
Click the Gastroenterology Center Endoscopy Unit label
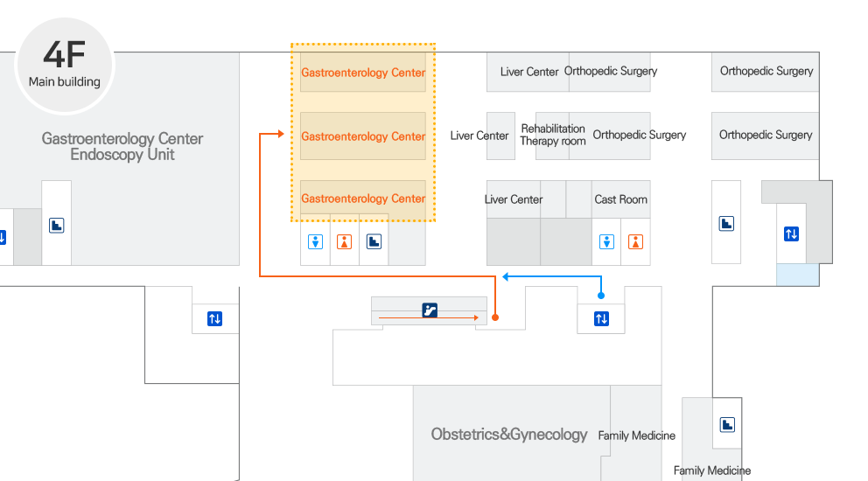pyautogui.click(x=122, y=146)
